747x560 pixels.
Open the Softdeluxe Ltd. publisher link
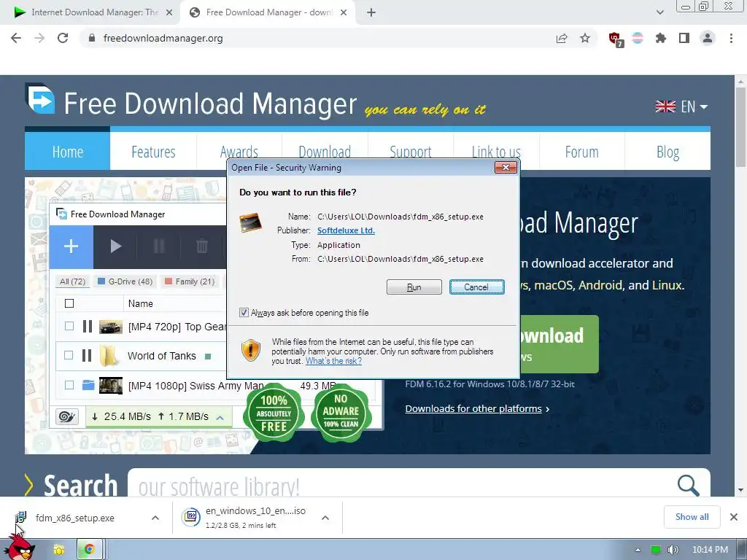tap(346, 230)
